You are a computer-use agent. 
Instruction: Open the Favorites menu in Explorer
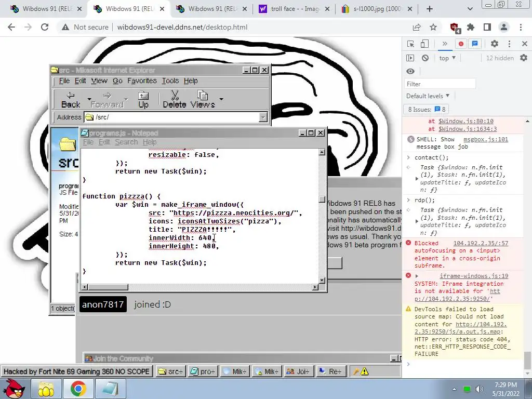tap(142, 81)
